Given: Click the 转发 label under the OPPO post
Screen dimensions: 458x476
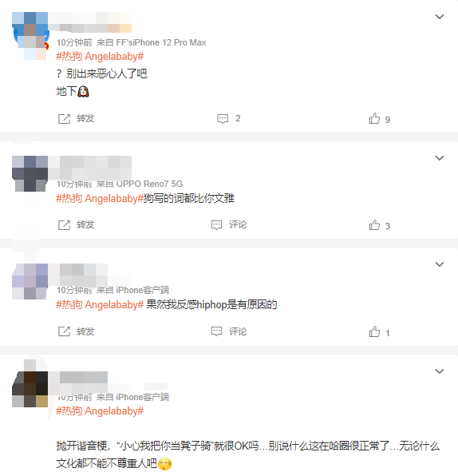Looking at the screenshot, I should click(x=85, y=225).
